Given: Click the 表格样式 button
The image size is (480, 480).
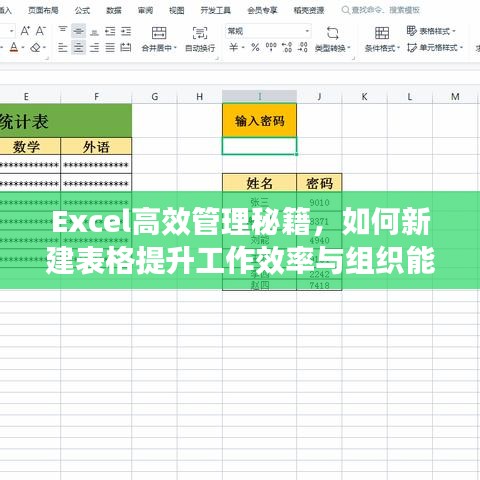Looking at the screenshot, I should coord(431,31).
